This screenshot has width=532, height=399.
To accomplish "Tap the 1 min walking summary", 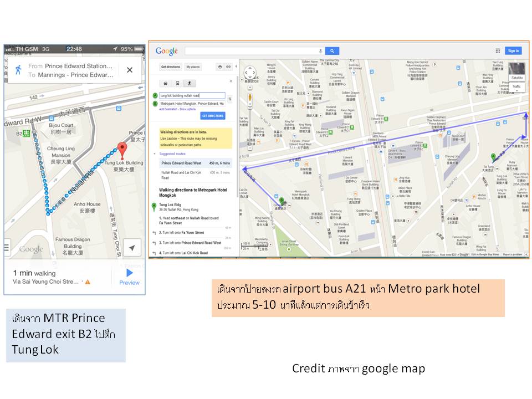I will pos(34,273).
